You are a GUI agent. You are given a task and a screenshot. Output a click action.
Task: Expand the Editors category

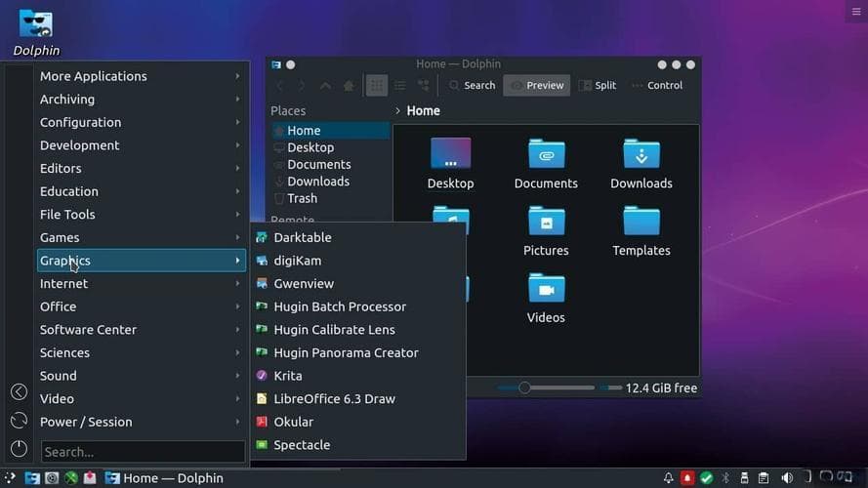pos(142,168)
